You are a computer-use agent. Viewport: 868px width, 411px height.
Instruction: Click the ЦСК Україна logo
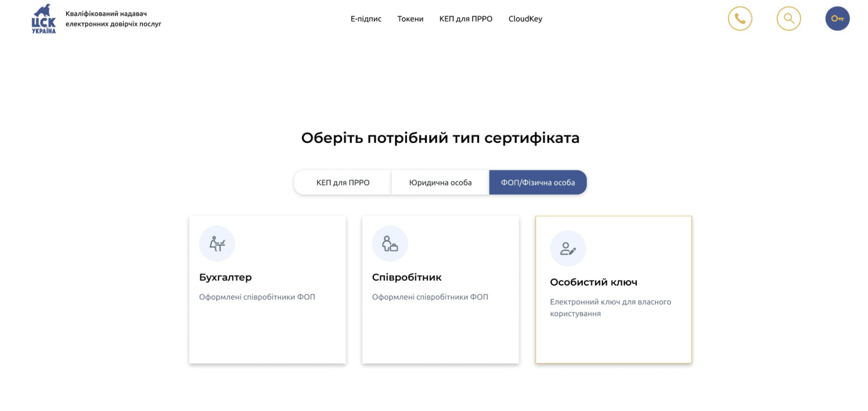pos(43,19)
